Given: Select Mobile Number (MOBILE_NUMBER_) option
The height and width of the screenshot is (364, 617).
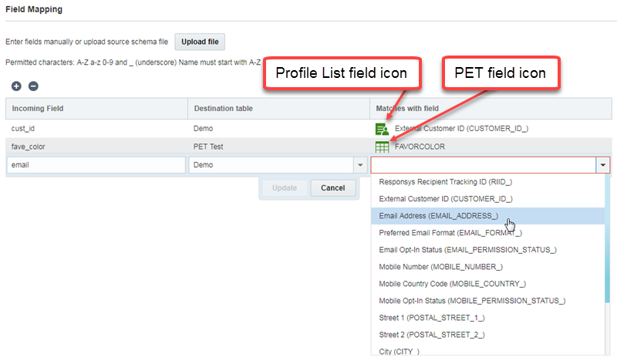Looking at the screenshot, I should click(x=441, y=267).
